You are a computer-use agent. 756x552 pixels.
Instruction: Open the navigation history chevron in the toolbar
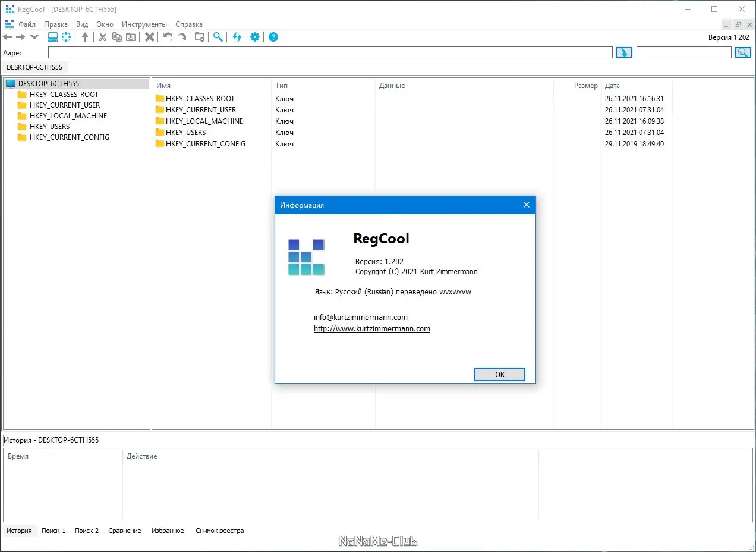(x=34, y=37)
